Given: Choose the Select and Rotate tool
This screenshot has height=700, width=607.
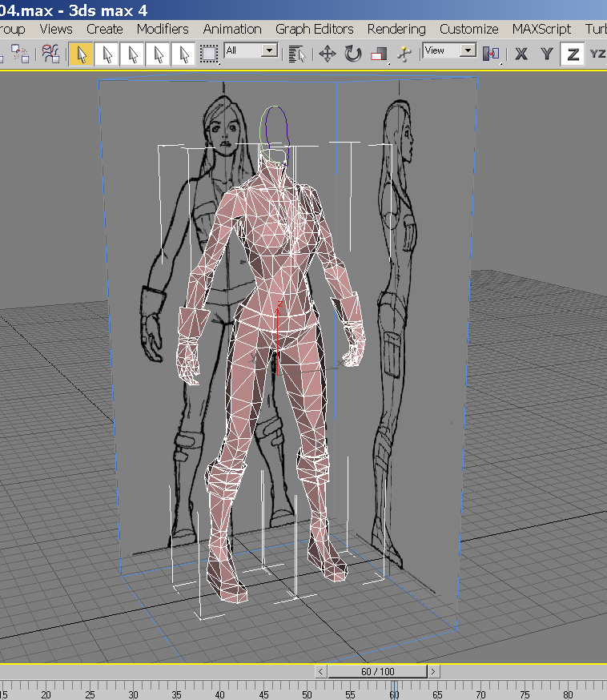Looking at the screenshot, I should 352,54.
